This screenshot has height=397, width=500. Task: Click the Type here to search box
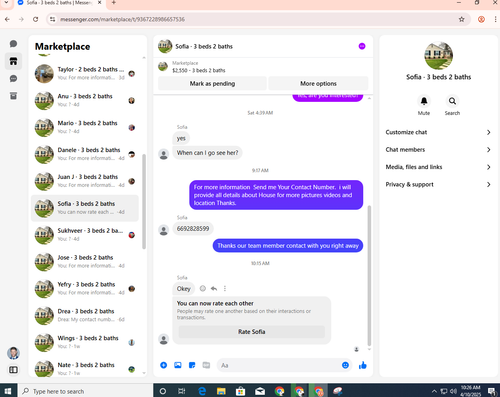tap(84, 391)
